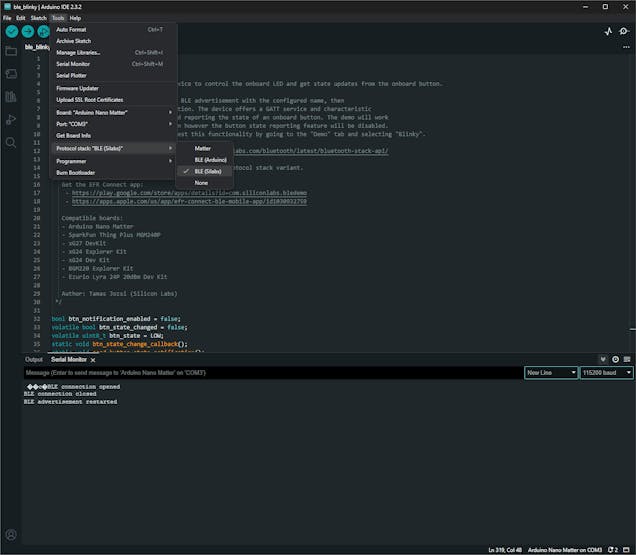Open the File menu
Viewport: 636px width, 555px height.
coord(7,18)
